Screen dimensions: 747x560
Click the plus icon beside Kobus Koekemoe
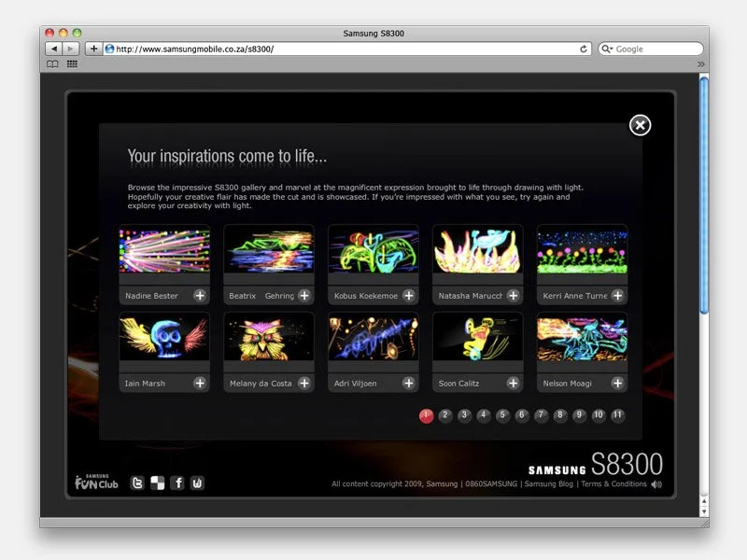(x=408, y=296)
